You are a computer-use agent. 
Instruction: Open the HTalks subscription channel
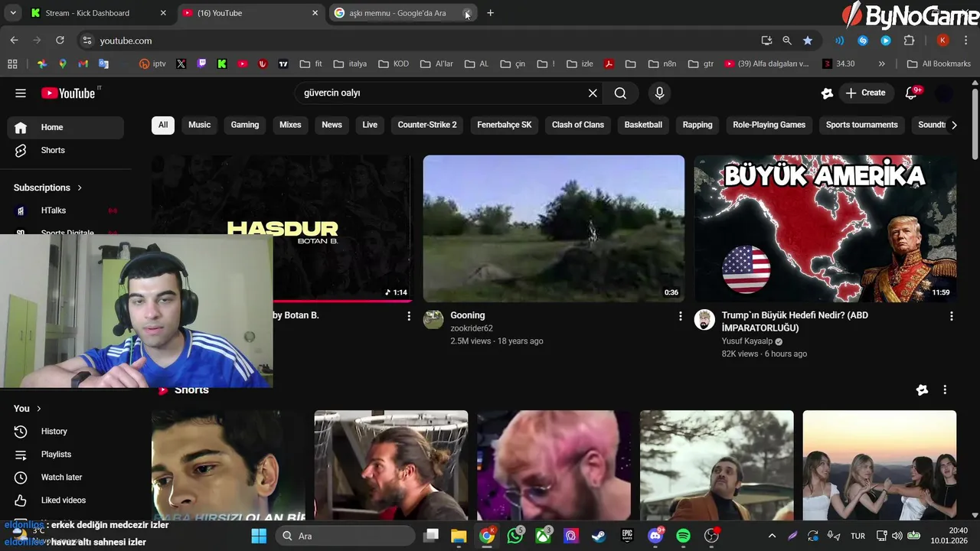(x=65, y=210)
